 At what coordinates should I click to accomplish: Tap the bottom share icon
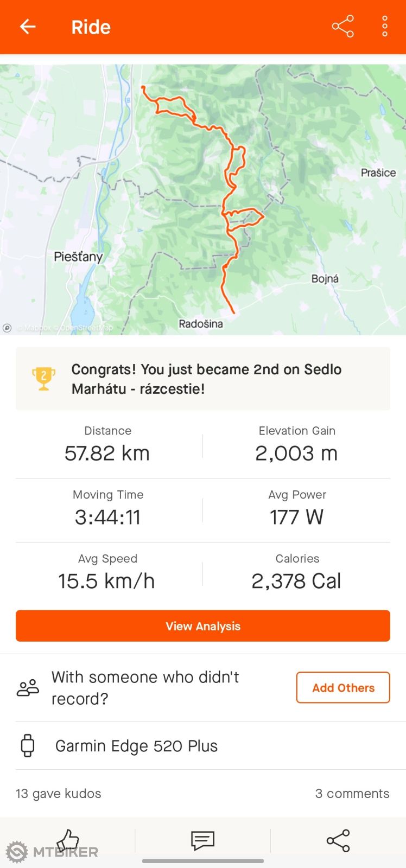coord(338,840)
